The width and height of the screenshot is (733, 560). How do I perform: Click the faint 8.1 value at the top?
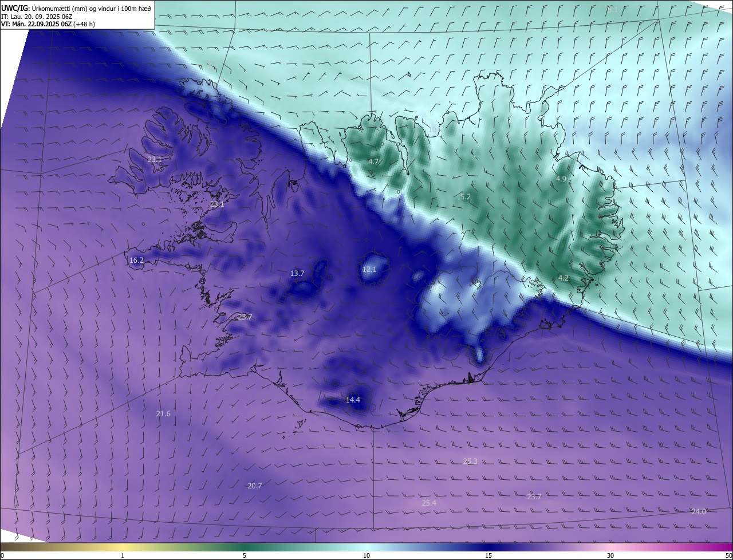click(x=613, y=10)
